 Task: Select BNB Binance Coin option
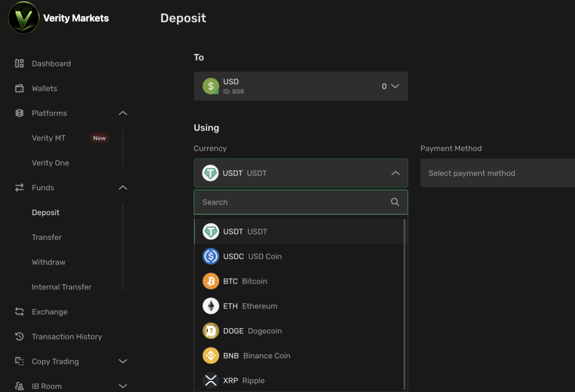pos(299,356)
